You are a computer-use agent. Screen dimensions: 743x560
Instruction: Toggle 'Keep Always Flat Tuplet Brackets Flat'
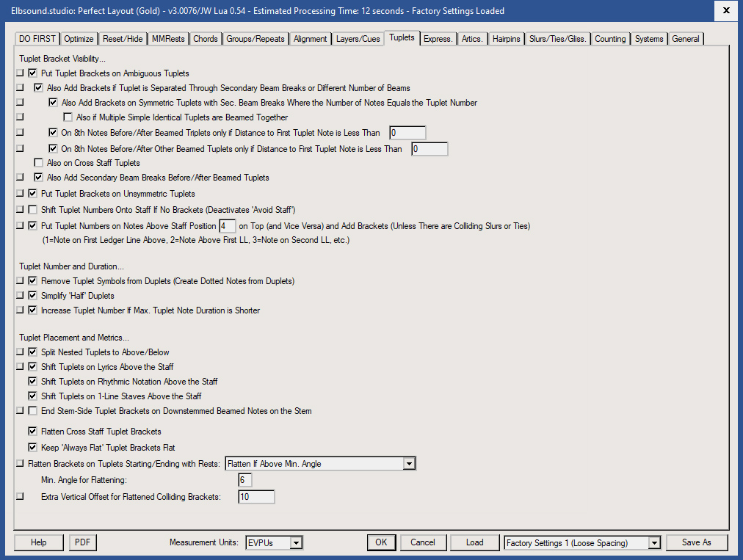[32, 447]
